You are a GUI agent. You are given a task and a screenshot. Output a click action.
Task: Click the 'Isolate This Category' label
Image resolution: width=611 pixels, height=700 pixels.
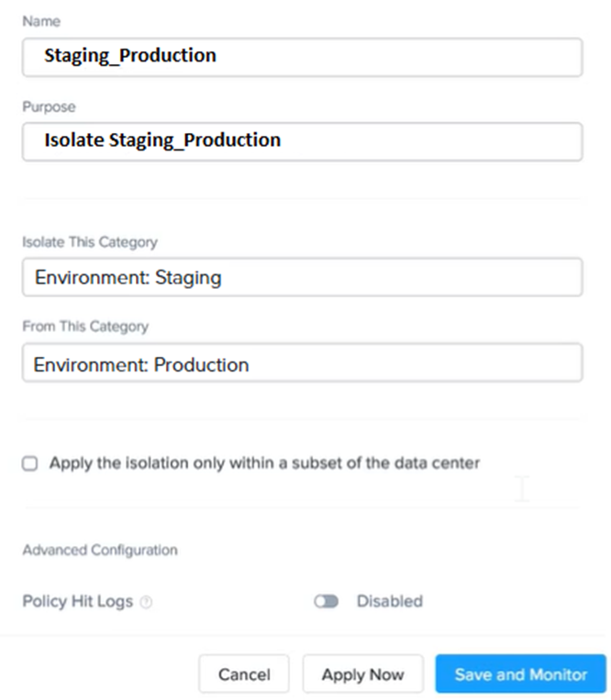[x=90, y=242]
